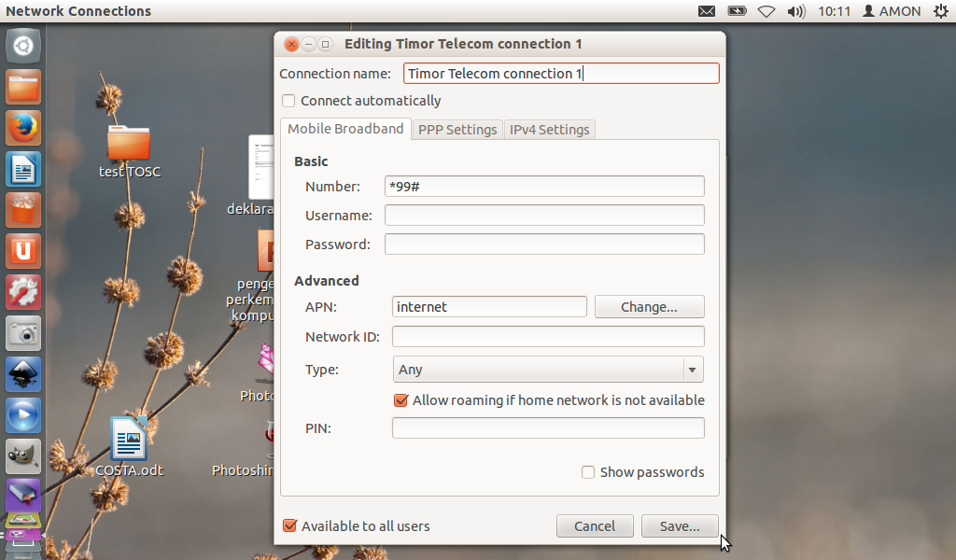Switch to the PPP Settings tab
The width and height of the screenshot is (956, 560).
point(457,130)
